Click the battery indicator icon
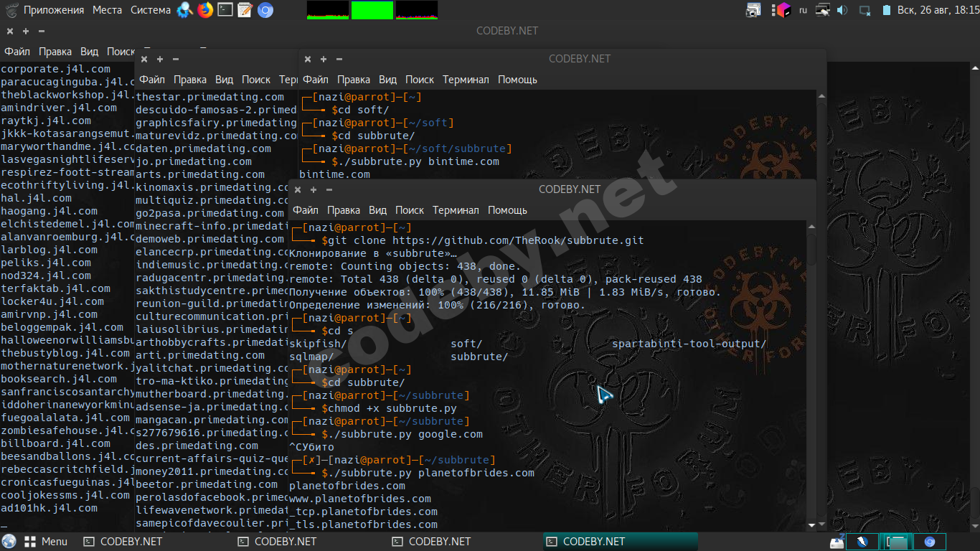The width and height of the screenshot is (980, 551). click(887, 10)
